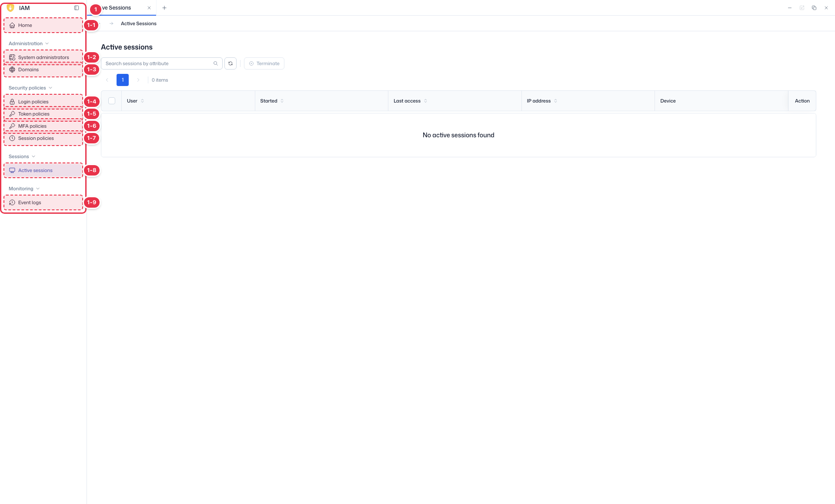Collapse the Monitoring section
The height and width of the screenshot is (504, 835).
[x=24, y=189]
